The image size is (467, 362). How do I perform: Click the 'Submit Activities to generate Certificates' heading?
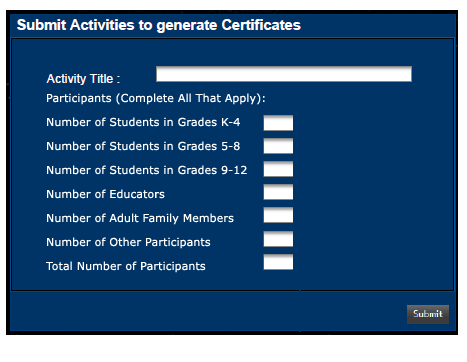click(159, 25)
